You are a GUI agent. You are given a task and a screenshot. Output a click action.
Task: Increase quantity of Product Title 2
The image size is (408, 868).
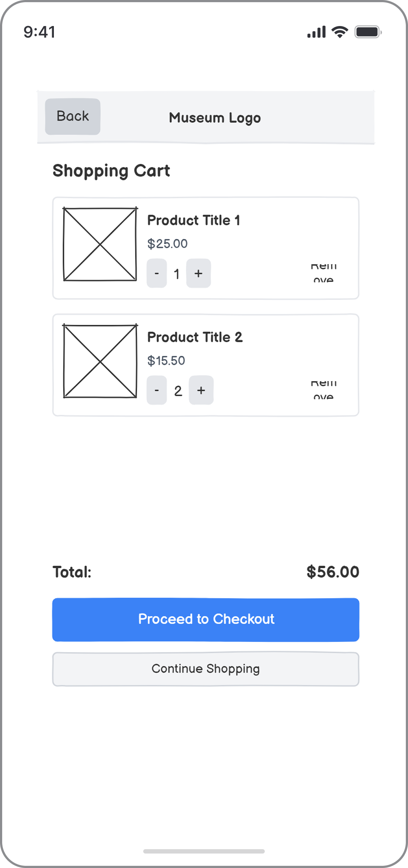(x=201, y=390)
